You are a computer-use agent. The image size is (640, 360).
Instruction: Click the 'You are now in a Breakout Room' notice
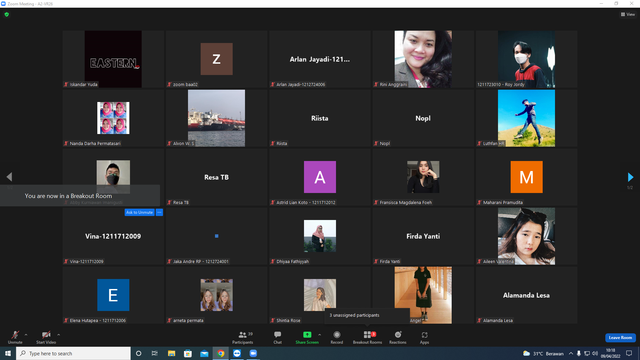point(80,196)
